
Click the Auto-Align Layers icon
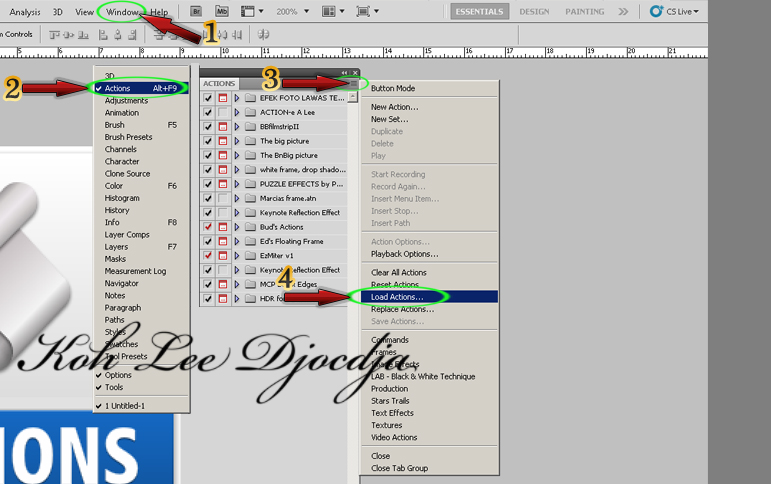(x=264, y=34)
